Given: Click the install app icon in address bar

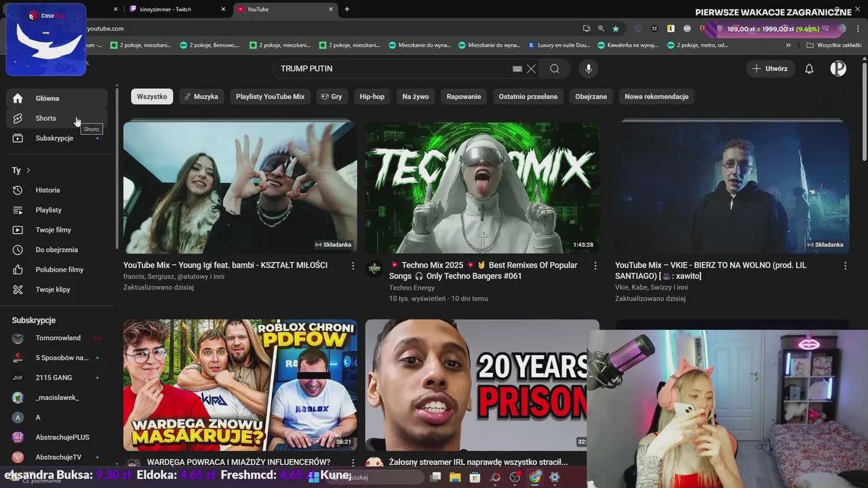Looking at the screenshot, I should pyautogui.click(x=587, y=28).
